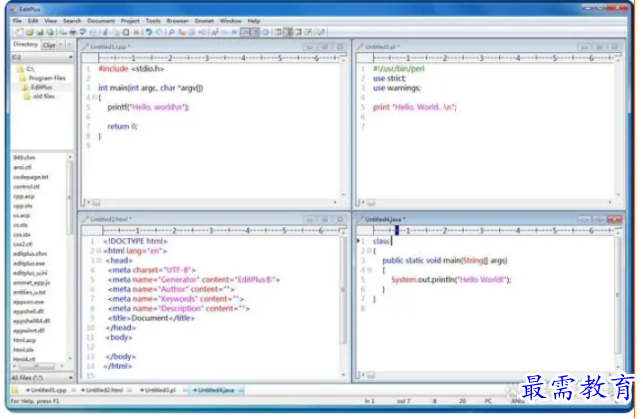Click the Font settings toolbar icon

point(215,32)
